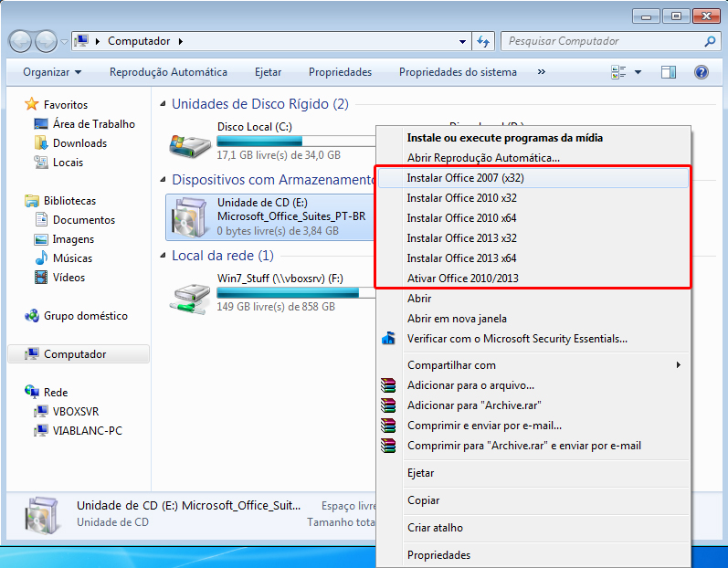
Task: Select the CD drive (E:) icon
Action: (x=189, y=217)
